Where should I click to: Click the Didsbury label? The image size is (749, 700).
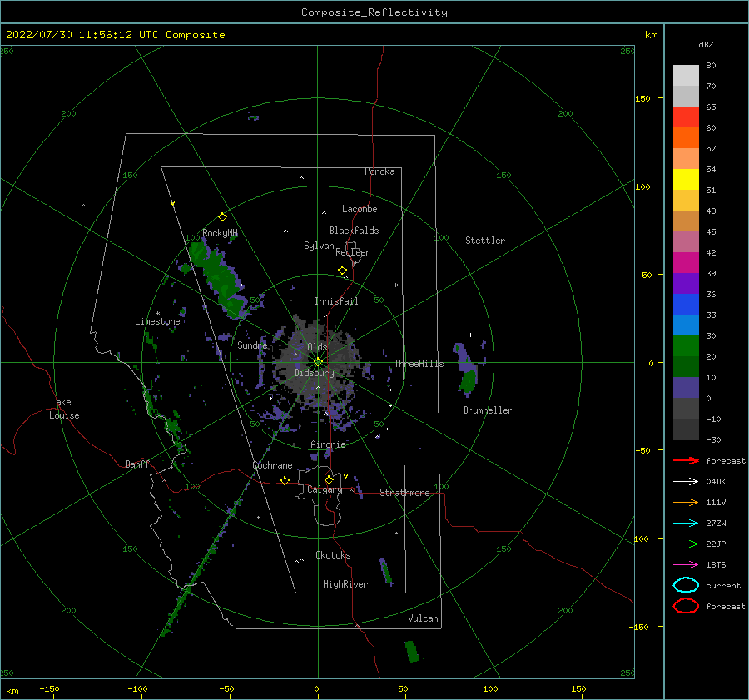pos(314,373)
